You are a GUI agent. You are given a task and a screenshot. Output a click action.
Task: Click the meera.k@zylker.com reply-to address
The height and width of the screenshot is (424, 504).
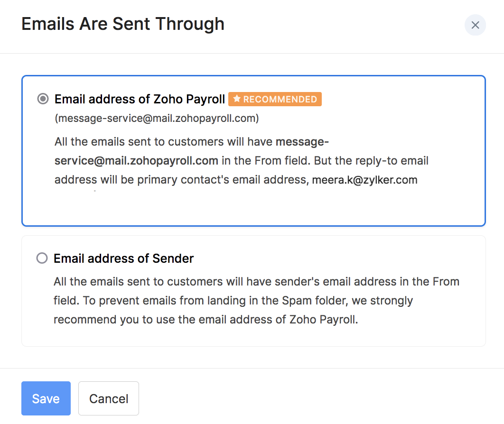click(364, 180)
